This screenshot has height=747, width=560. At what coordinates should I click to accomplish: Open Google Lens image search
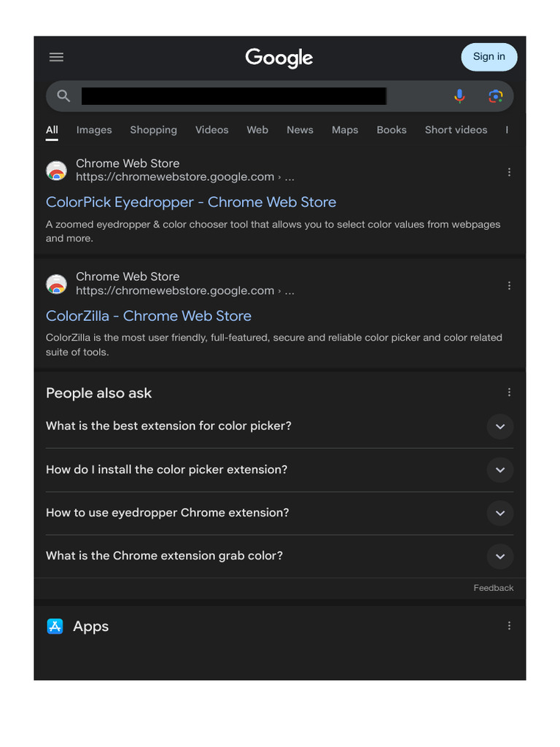tap(496, 96)
